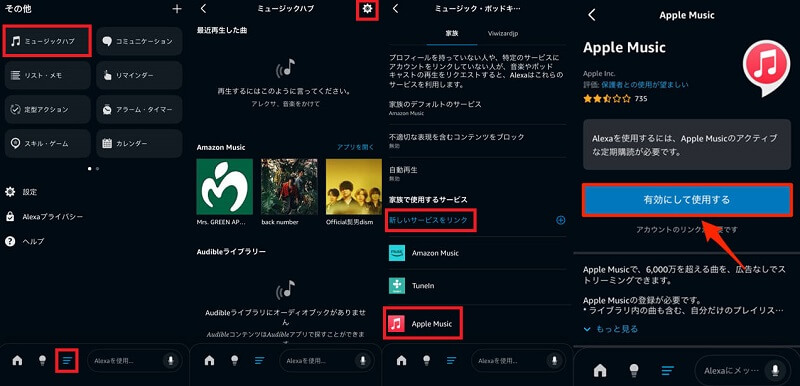
Task: Open the 自動再生 setting
Action: [478, 173]
